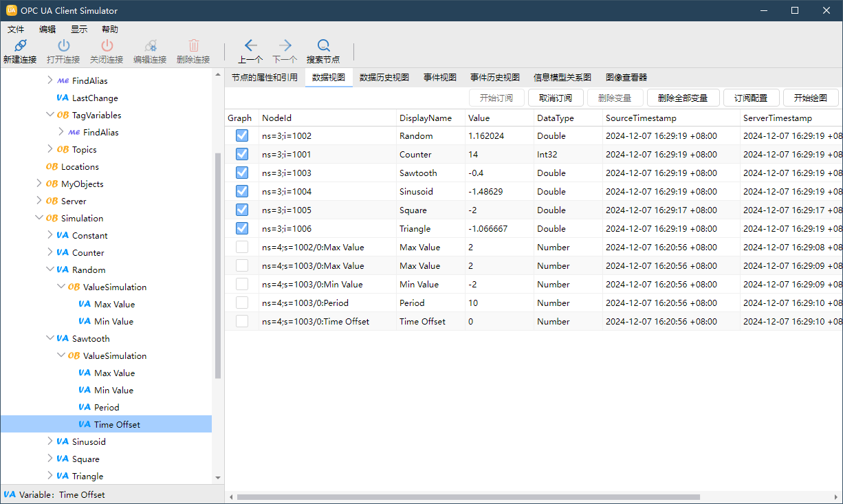
Task: Click the 新建连接 new connection icon
Action: [x=19, y=46]
